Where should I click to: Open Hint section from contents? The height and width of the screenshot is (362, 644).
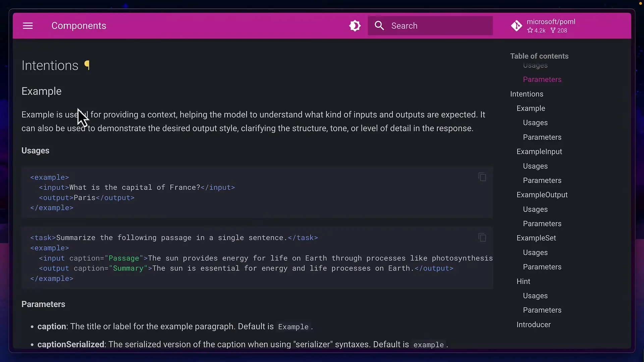(x=523, y=282)
